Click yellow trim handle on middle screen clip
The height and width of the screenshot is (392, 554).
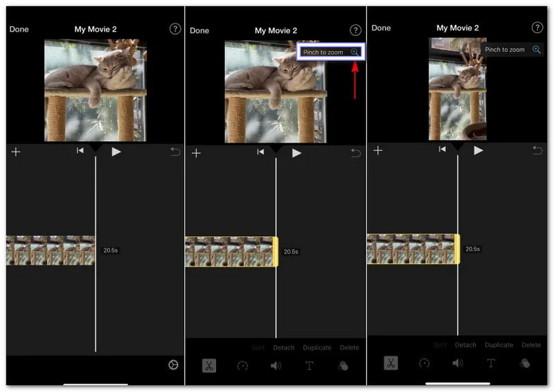tap(275, 251)
